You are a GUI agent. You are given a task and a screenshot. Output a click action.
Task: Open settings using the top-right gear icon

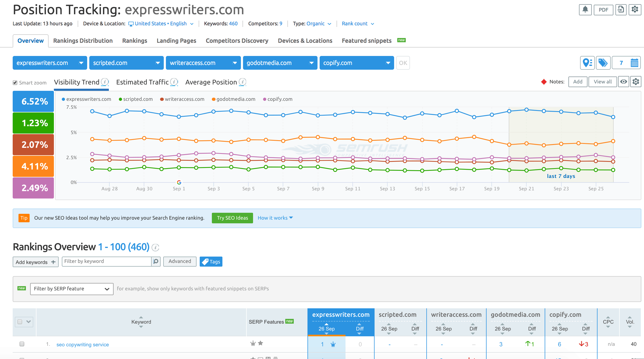tap(635, 10)
